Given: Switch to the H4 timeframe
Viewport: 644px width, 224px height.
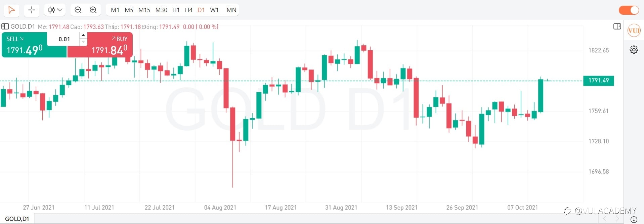Looking at the screenshot, I should point(188,10).
